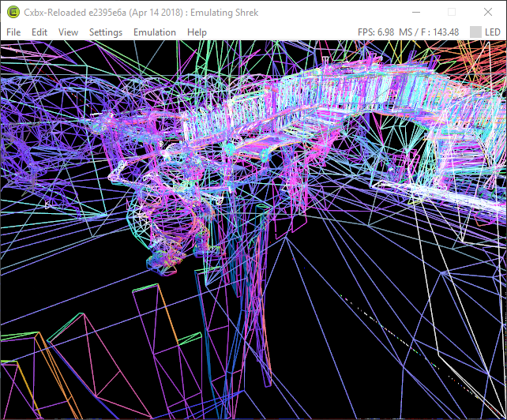
Task: Open the Emulation menu
Action: [x=155, y=32]
